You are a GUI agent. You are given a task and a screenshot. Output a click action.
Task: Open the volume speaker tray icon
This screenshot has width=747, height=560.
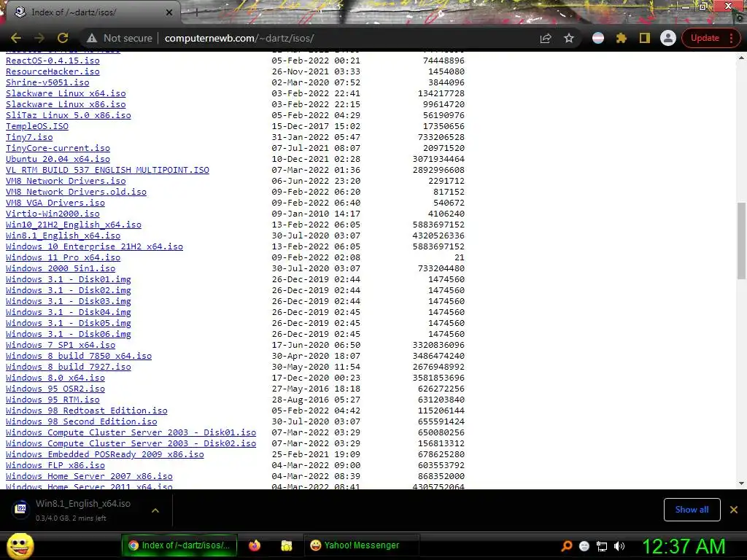pos(619,546)
